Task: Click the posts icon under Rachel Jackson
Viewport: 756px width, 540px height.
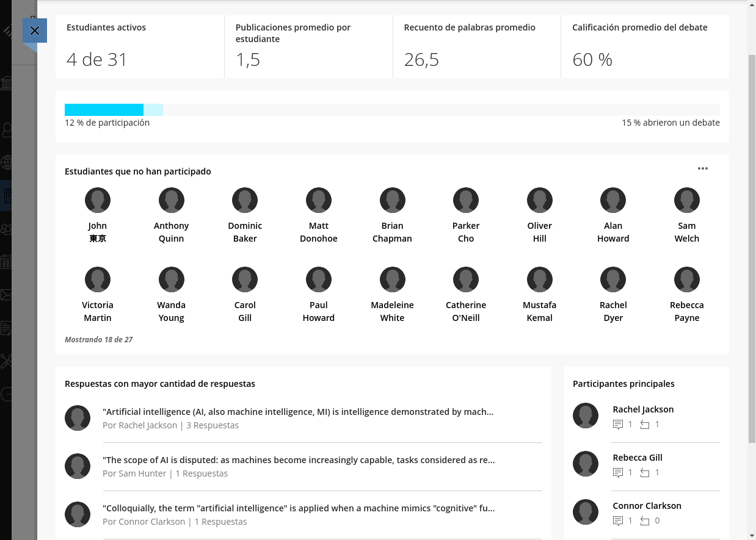Action: coord(618,424)
